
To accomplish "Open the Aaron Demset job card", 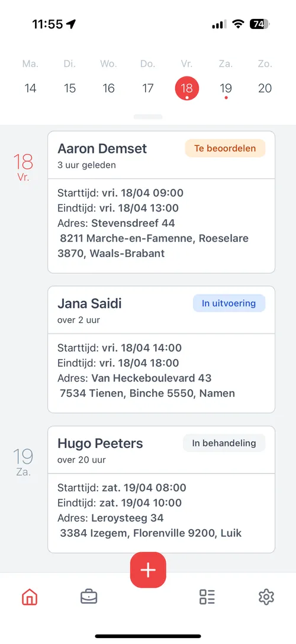I will click(162, 202).
